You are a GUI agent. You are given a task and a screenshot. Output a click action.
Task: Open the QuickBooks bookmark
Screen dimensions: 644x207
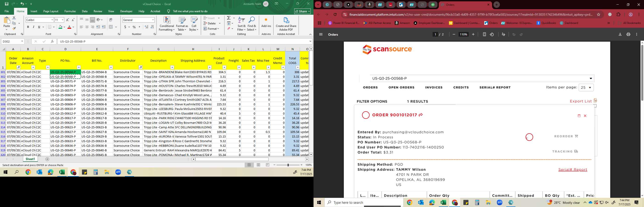pos(546,23)
